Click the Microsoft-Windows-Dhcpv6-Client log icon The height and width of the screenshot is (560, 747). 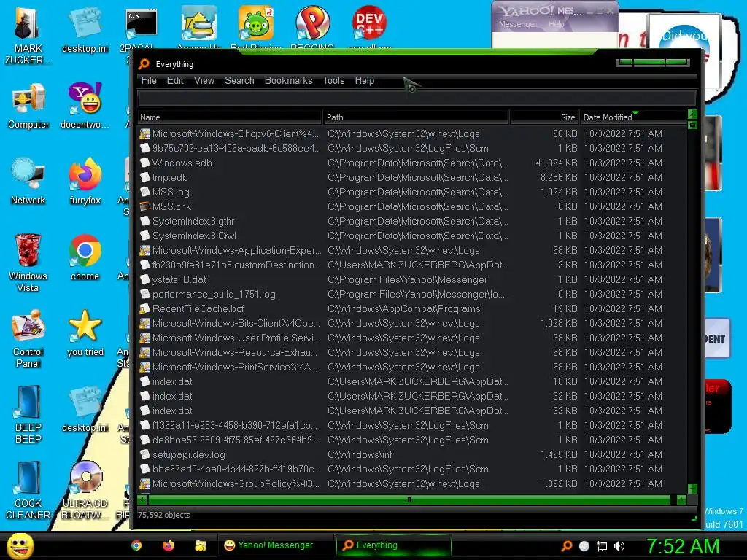(x=145, y=134)
